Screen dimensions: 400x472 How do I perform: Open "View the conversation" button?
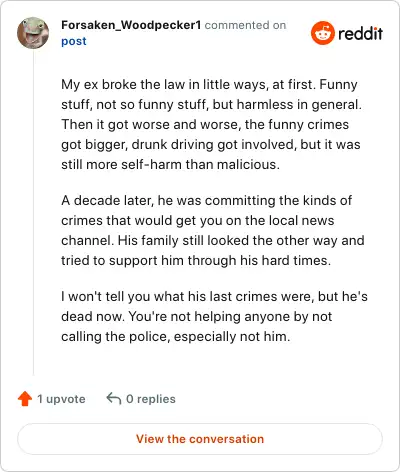tap(200, 439)
